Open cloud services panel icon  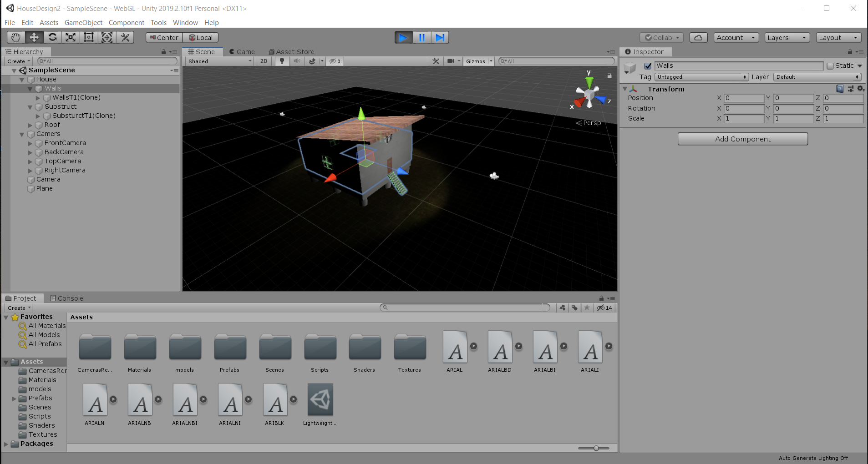click(698, 38)
